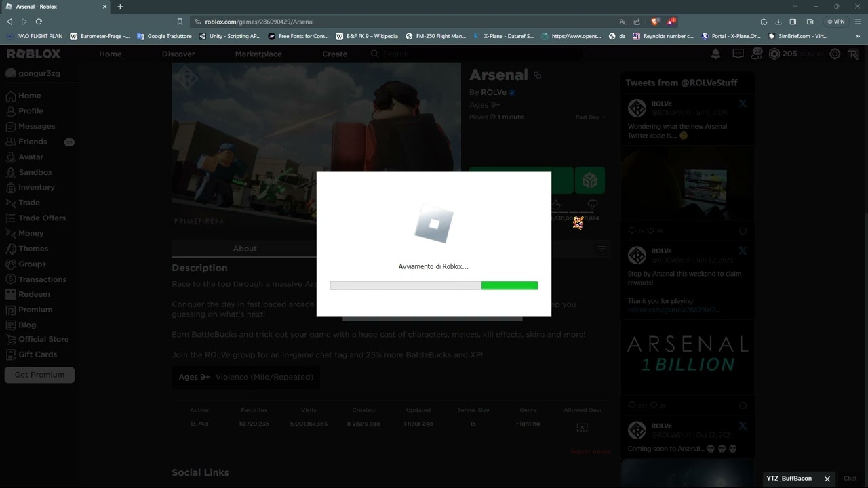The height and width of the screenshot is (488, 868).
Task: Open Brave Rewards triangle icon
Action: (671, 22)
